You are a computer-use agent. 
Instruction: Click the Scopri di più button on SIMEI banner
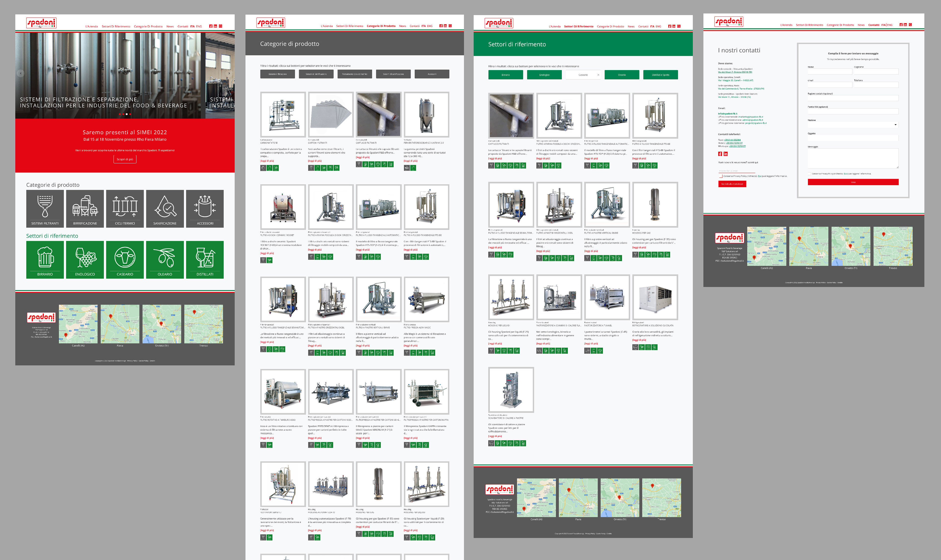[x=124, y=159]
